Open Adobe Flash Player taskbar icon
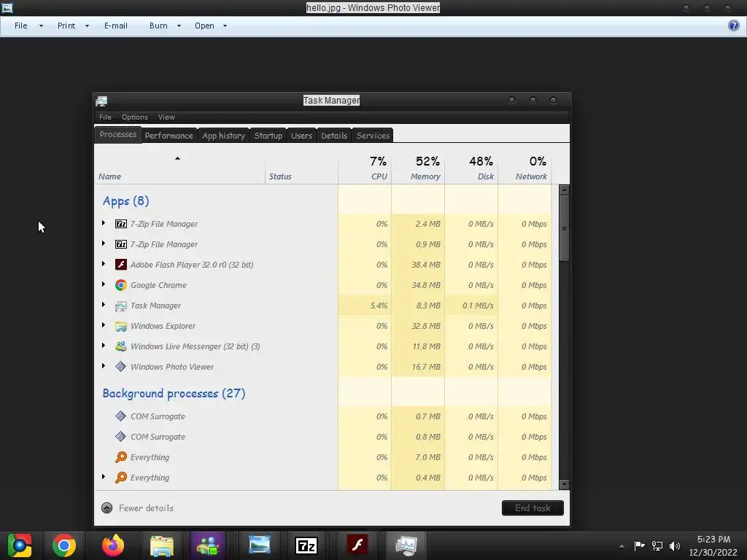747x560 pixels. (x=357, y=545)
